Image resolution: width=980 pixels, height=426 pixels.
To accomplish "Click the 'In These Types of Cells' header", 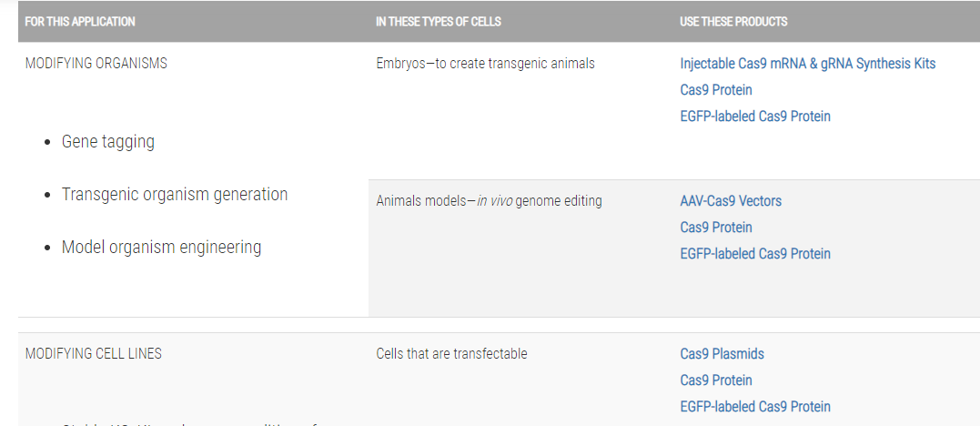I will pos(438,21).
